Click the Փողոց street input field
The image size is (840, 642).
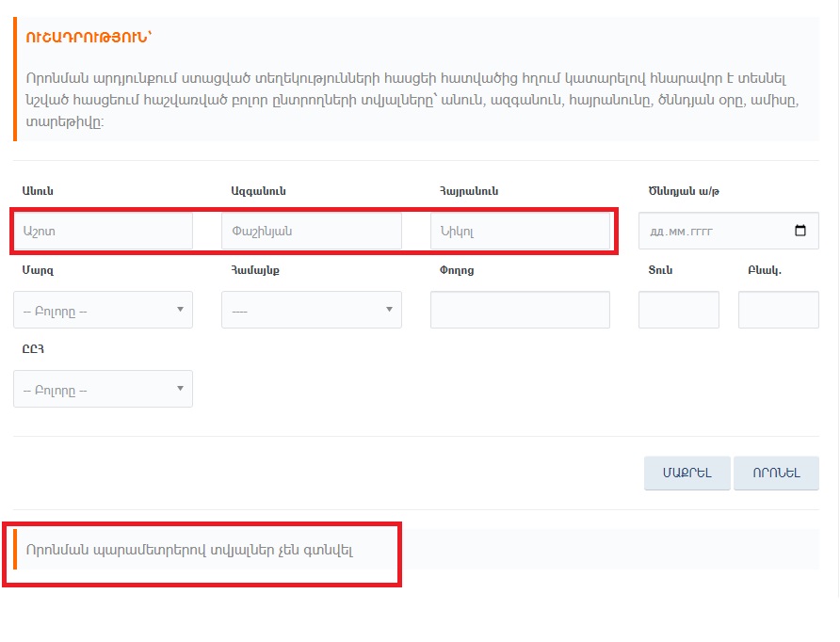pyautogui.click(x=520, y=310)
